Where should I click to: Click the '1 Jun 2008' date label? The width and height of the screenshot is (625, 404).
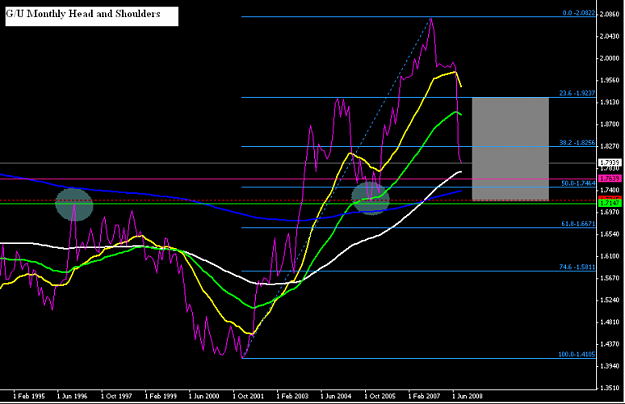point(468,396)
